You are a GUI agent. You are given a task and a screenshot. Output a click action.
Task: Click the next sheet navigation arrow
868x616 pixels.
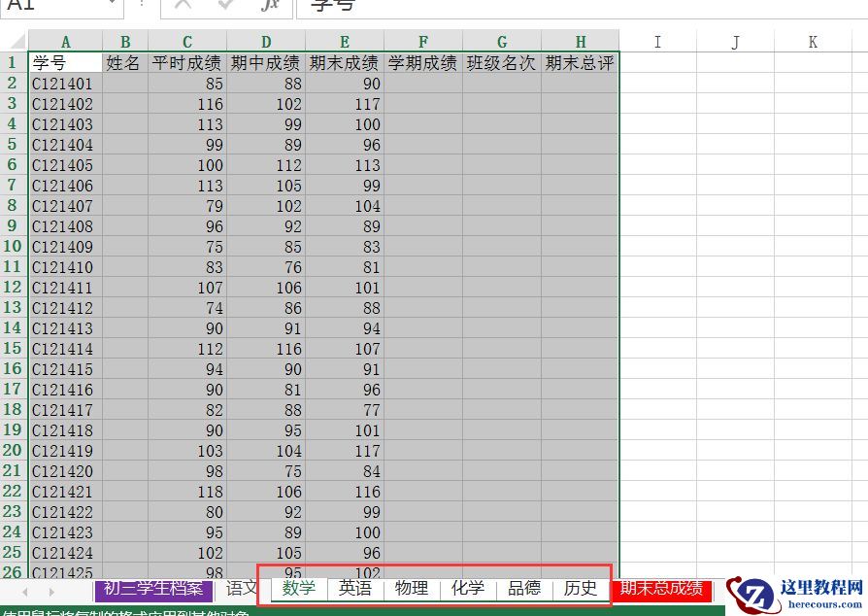click(51, 592)
